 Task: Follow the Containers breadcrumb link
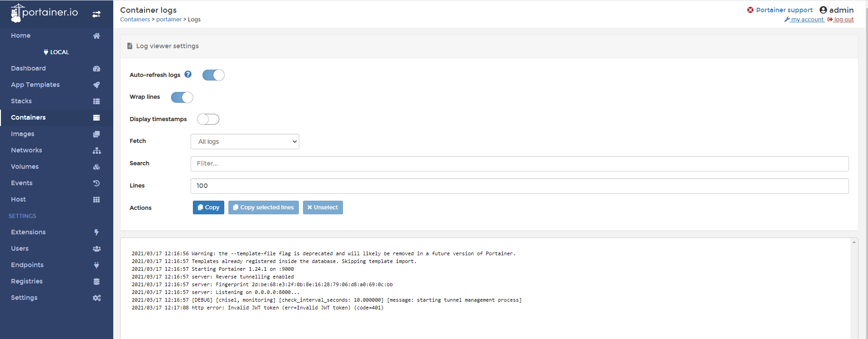(x=135, y=20)
